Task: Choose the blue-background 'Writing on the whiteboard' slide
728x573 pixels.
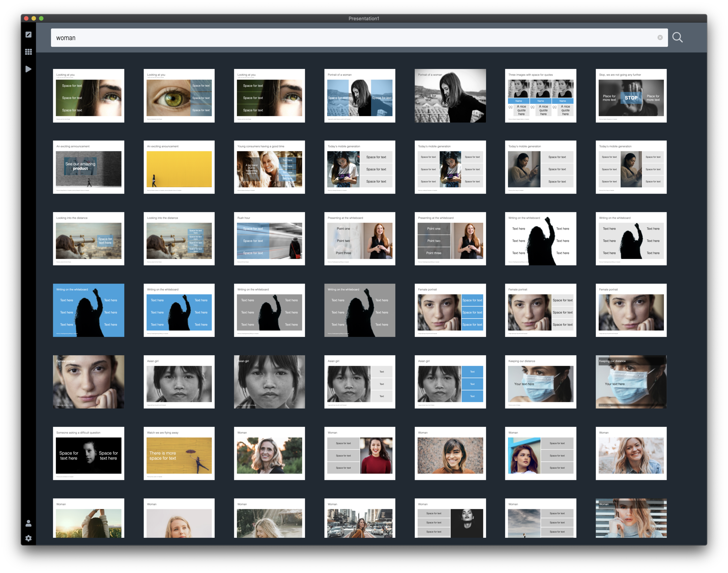Action: click(x=89, y=310)
